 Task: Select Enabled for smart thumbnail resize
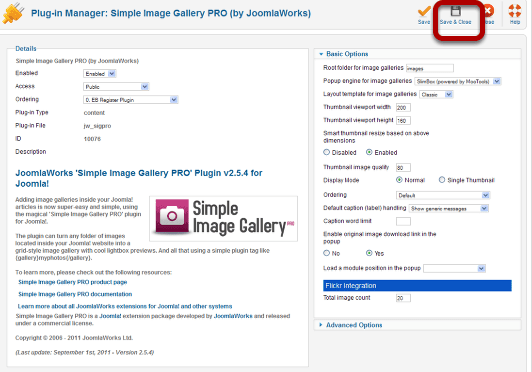pyautogui.click(x=369, y=152)
